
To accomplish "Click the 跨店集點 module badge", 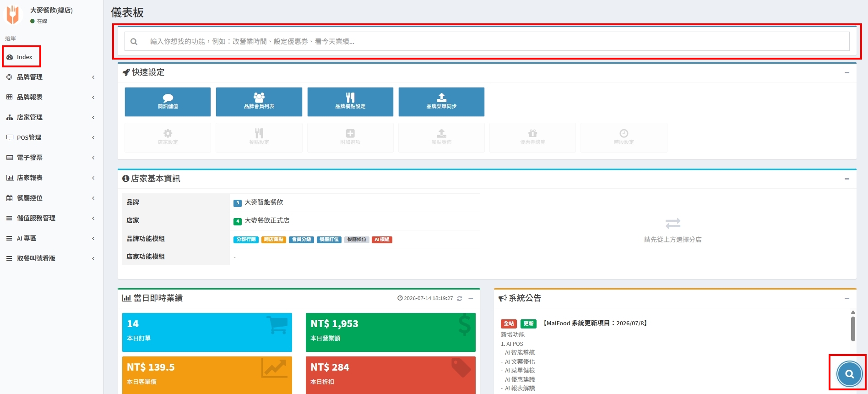I will 274,240.
